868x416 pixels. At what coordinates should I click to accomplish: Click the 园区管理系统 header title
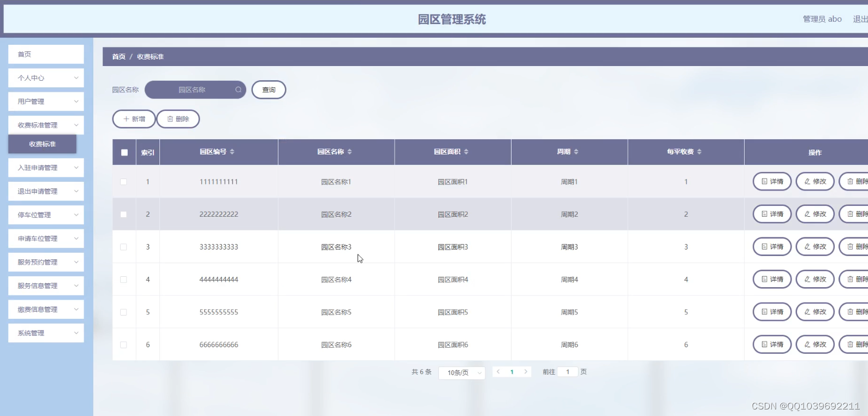click(451, 20)
